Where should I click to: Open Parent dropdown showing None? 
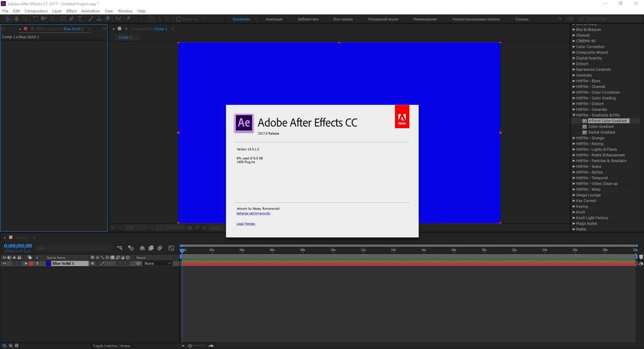157,263
